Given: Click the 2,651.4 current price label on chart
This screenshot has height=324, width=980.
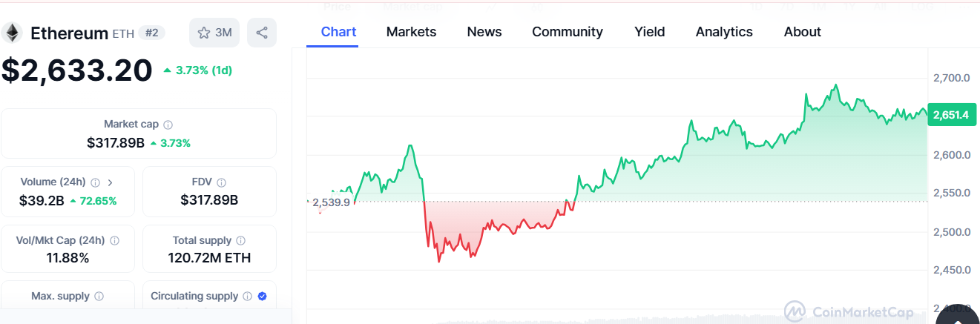Looking at the screenshot, I should click(951, 115).
